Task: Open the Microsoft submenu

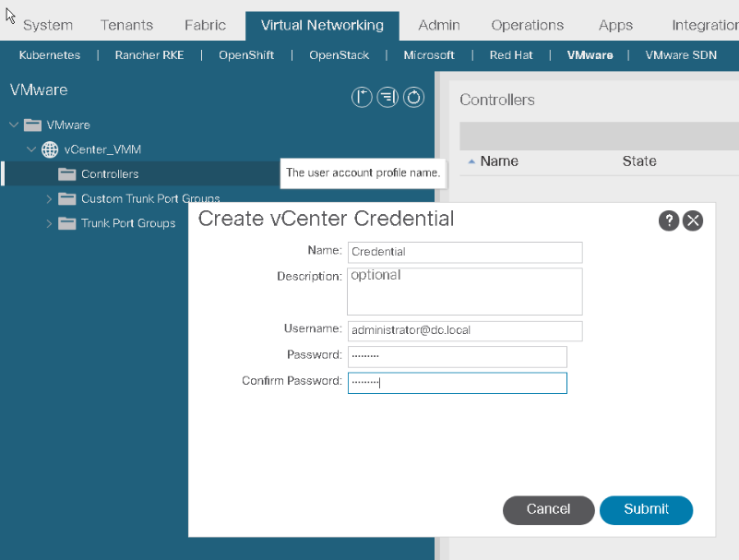Action: pyautogui.click(x=429, y=55)
